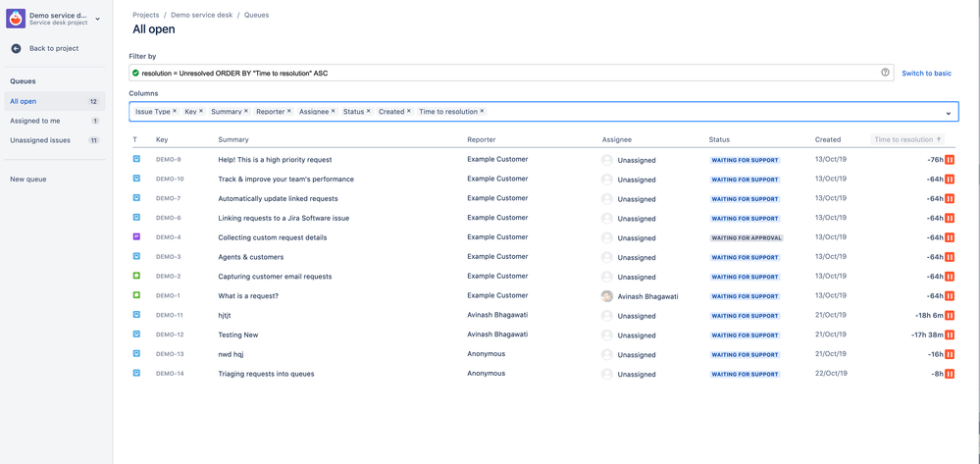980x464 pixels.
Task: Click the paused SLA icon for DEMO-13
Action: pos(950,354)
